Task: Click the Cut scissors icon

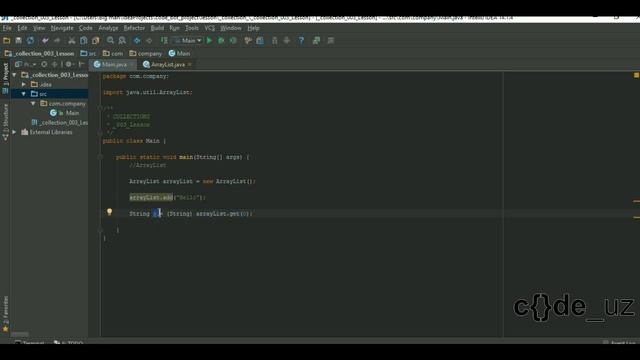Action: click(72, 40)
